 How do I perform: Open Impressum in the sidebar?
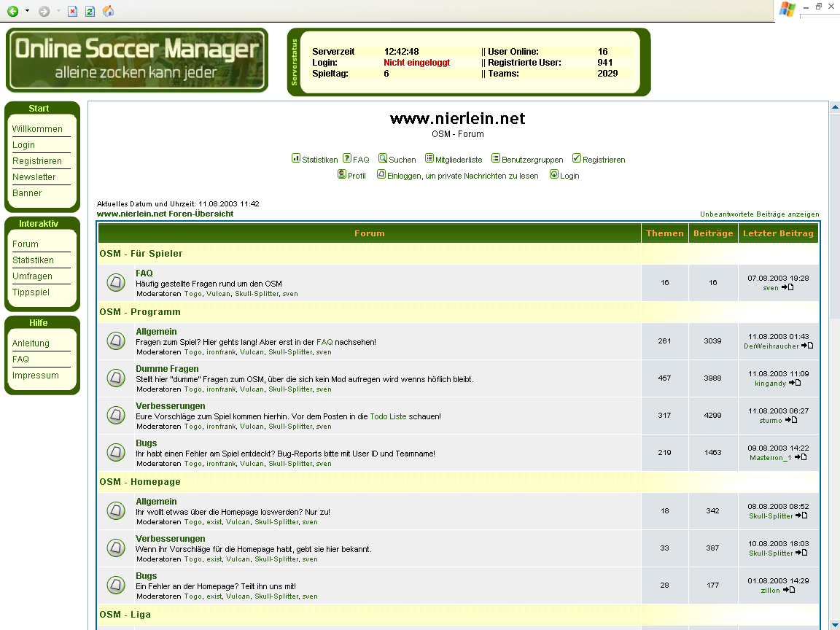[x=36, y=376]
